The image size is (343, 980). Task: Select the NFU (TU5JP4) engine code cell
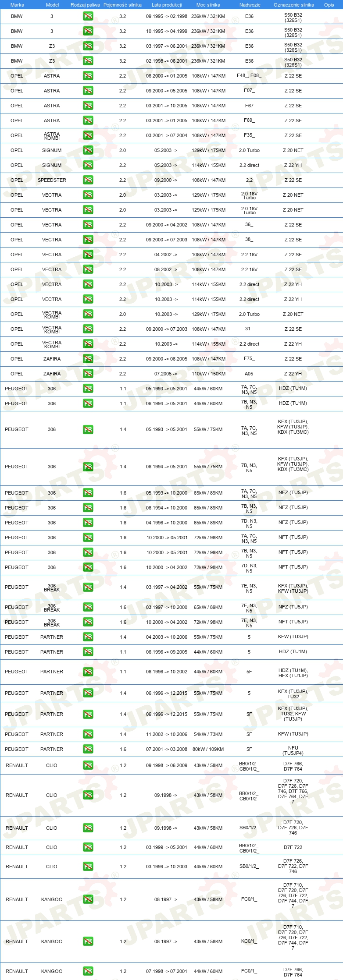(293, 750)
